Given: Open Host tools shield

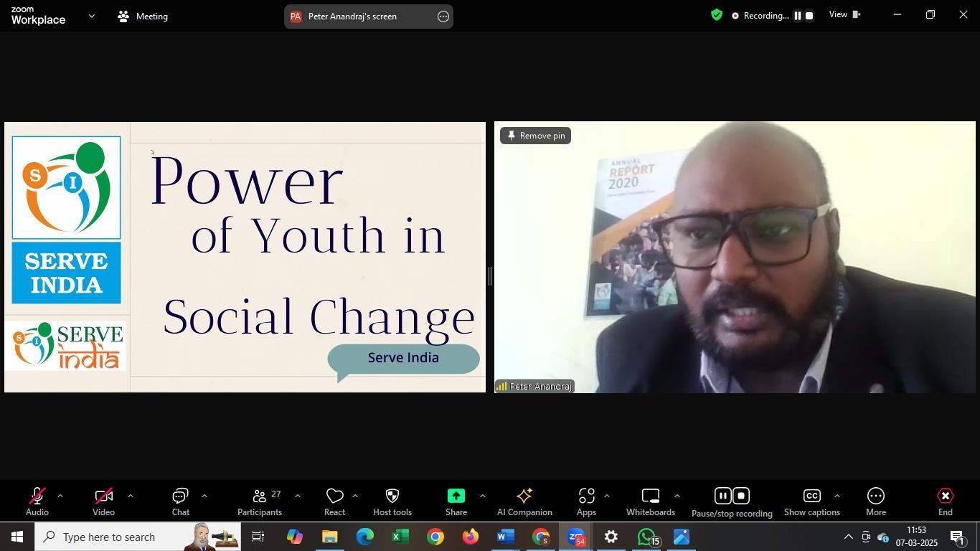Looking at the screenshot, I should coord(392,501).
